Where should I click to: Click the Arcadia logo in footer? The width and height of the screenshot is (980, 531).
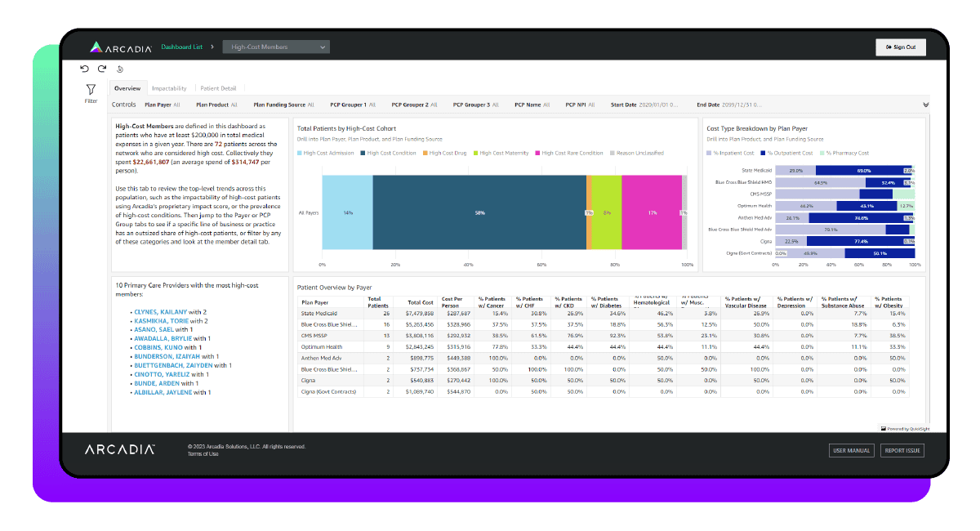pyautogui.click(x=120, y=450)
